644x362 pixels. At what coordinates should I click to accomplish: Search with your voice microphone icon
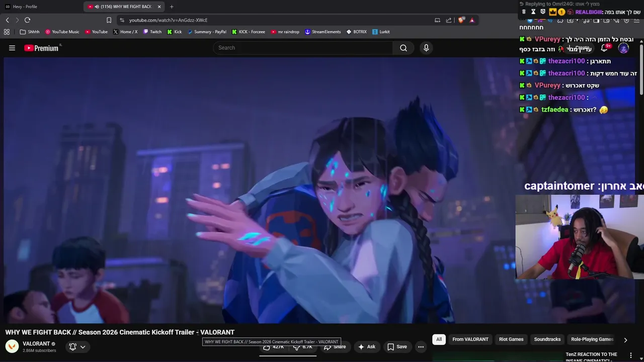426,48
